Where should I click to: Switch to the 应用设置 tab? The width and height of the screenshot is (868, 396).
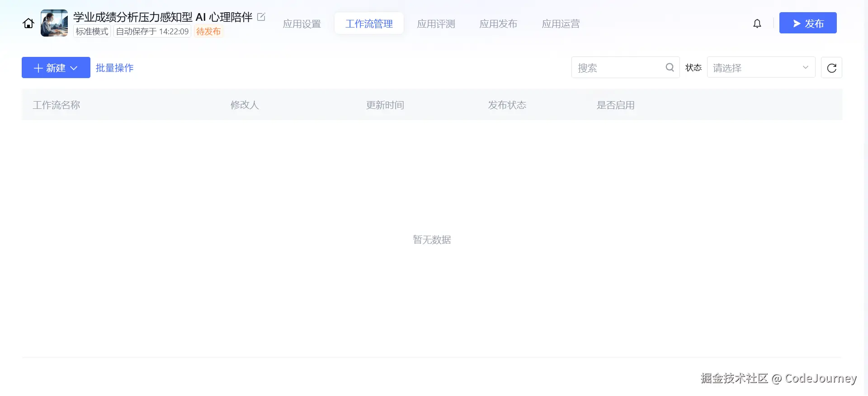click(302, 23)
